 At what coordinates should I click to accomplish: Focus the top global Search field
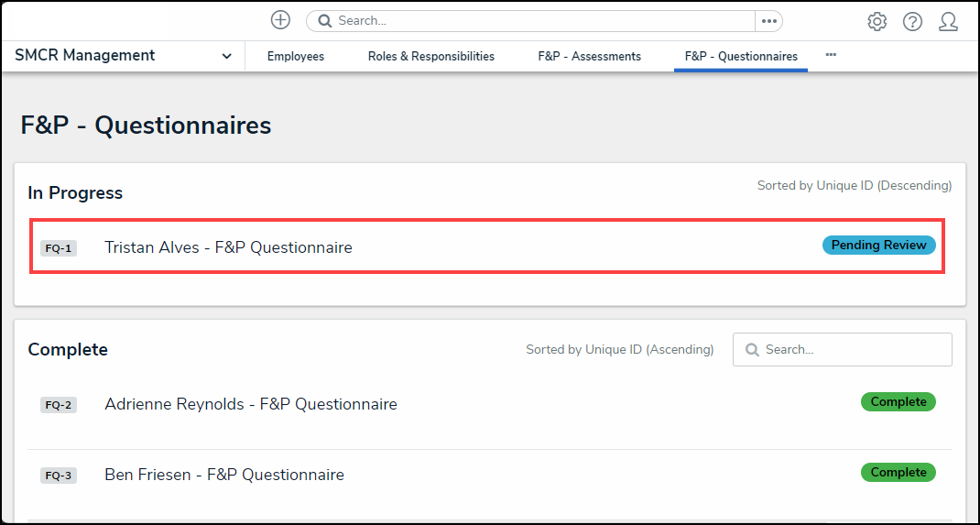(x=540, y=21)
